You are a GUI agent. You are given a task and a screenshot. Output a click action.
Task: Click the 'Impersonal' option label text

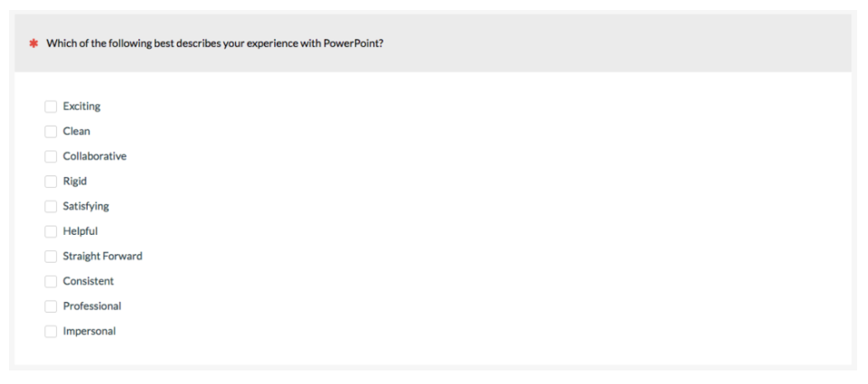90,332
